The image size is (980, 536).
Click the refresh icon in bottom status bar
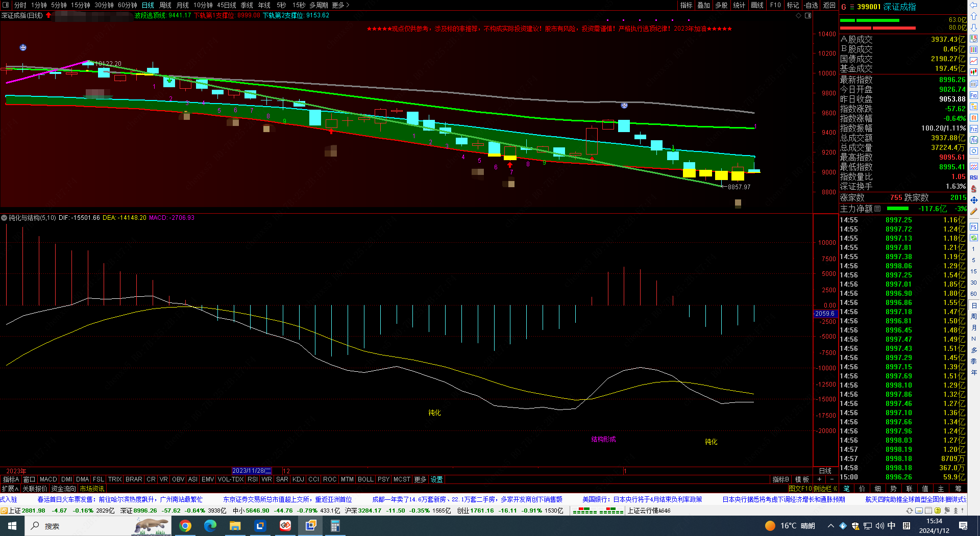coord(910,511)
